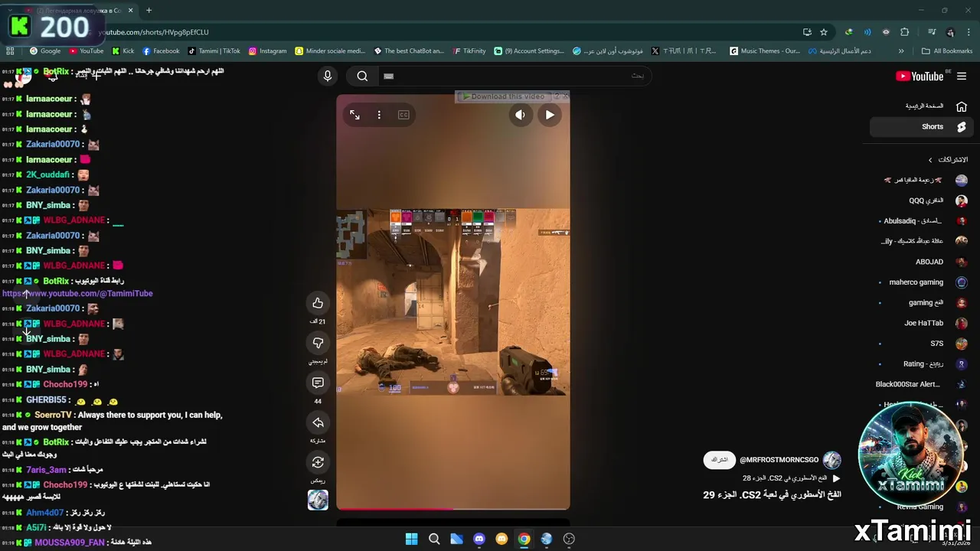
Task: Toggle closed captions CC on the Short
Action: click(x=403, y=115)
